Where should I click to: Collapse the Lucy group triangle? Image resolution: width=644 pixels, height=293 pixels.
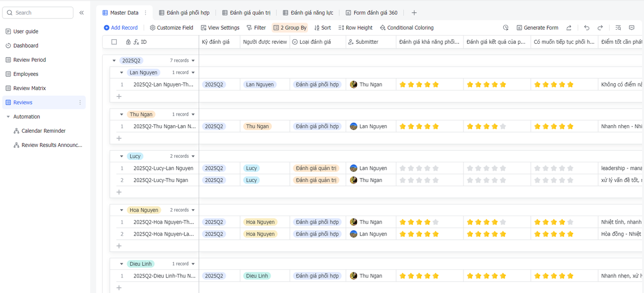click(x=122, y=156)
